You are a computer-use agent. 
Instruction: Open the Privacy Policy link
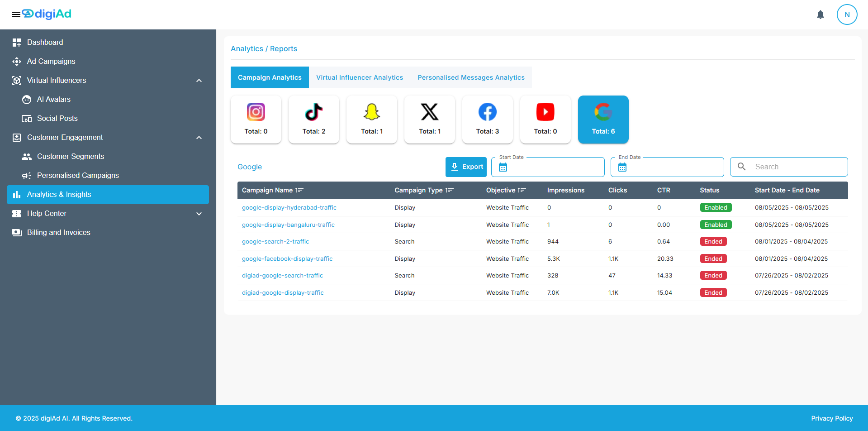pos(832,418)
